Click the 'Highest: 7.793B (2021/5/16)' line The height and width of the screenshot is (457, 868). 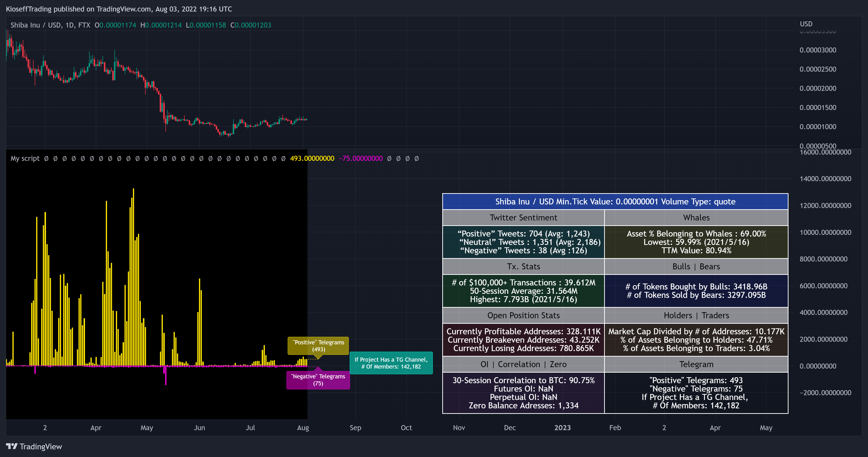pyautogui.click(x=523, y=299)
